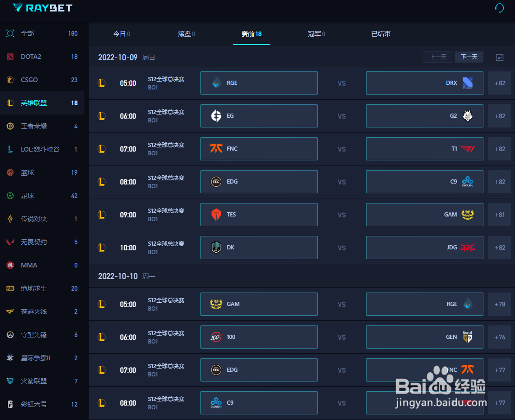Click the 足球 football icon

pyautogui.click(x=10, y=196)
